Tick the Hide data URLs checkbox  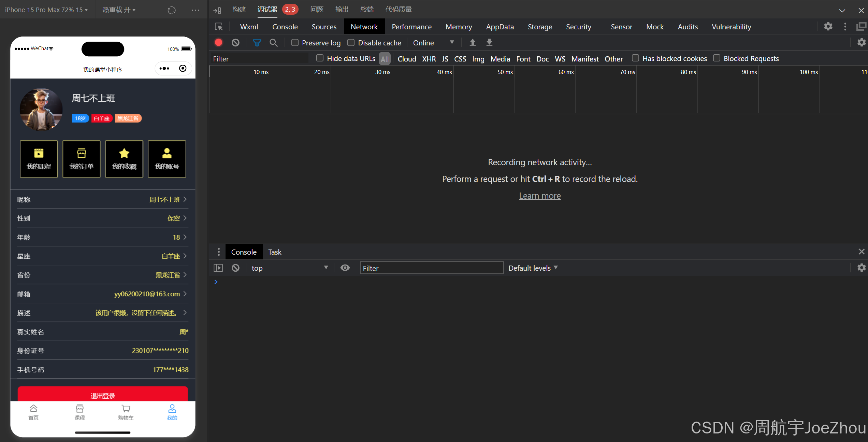click(x=320, y=58)
